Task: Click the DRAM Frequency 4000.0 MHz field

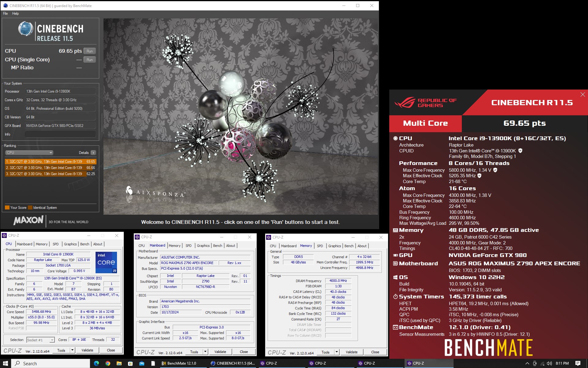Action: click(x=338, y=281)
